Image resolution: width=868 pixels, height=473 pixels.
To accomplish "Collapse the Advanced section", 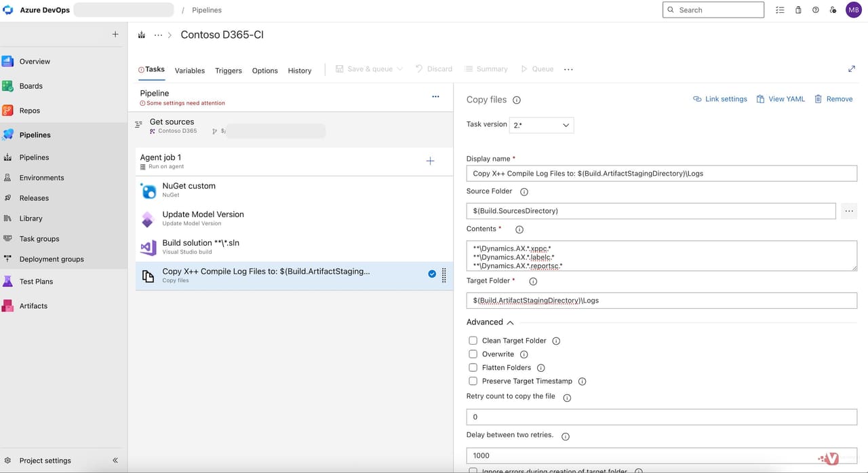I will (490, 322).
